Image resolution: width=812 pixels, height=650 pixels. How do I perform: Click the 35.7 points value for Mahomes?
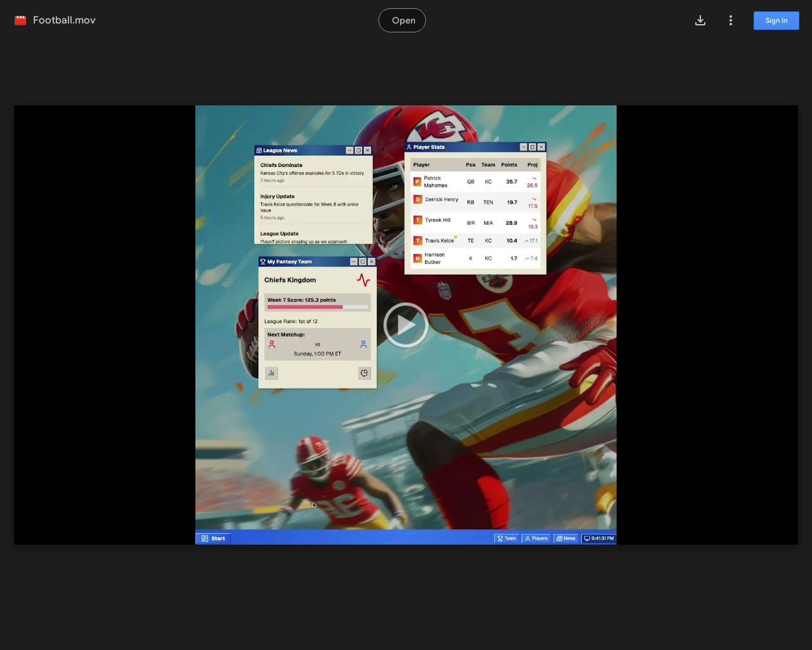tap(511, 182)
